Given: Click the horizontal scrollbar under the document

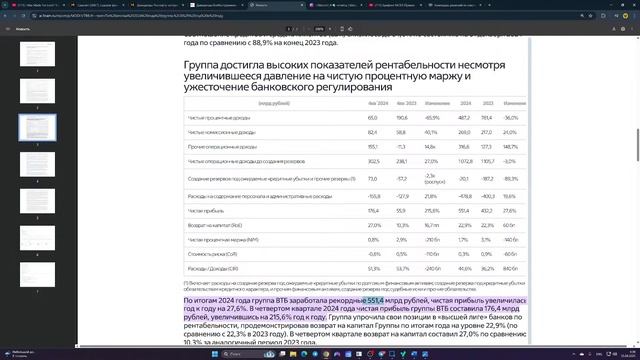Looking at the screenshot, I should [353, 346].
